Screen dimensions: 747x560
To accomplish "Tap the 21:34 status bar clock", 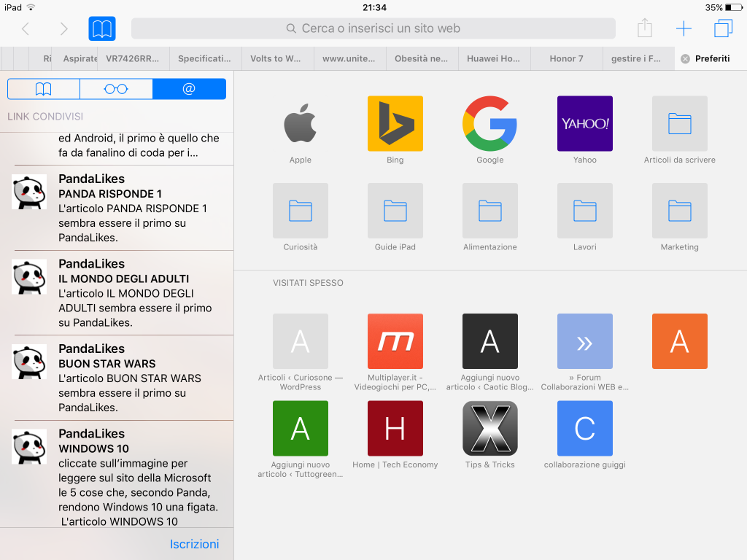I will pyautogui.click(x=374, y=7).
